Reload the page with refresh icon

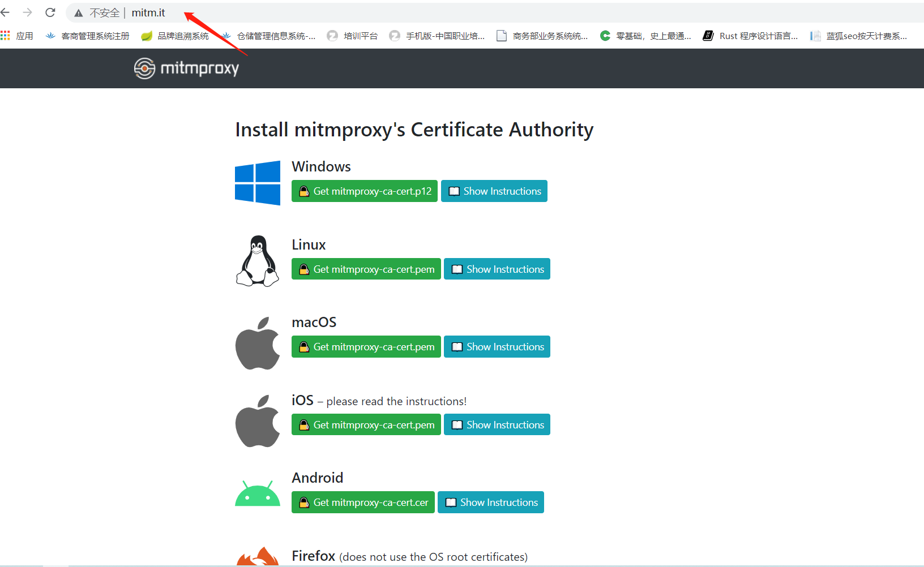[x=50, y=12]
